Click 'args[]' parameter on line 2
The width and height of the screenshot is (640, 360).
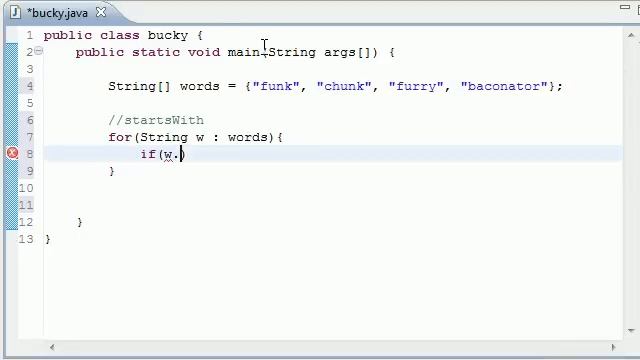[x=347, y=52]
